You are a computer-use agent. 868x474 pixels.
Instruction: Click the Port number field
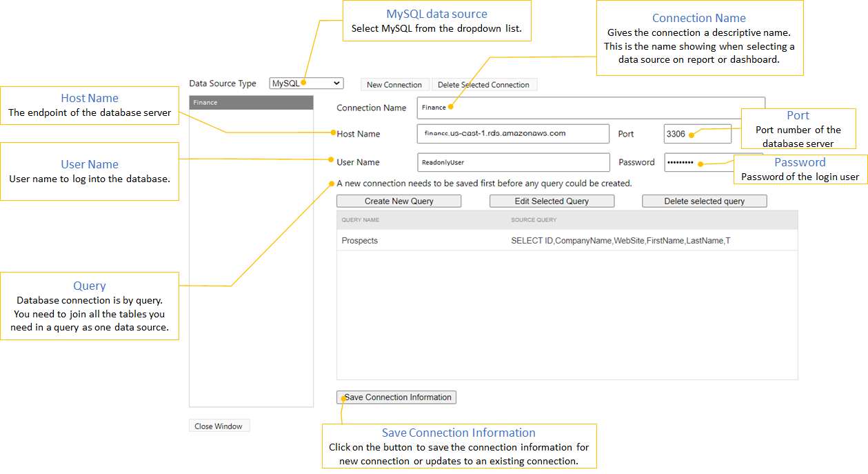pyautogui.click(x=697, y=134)
